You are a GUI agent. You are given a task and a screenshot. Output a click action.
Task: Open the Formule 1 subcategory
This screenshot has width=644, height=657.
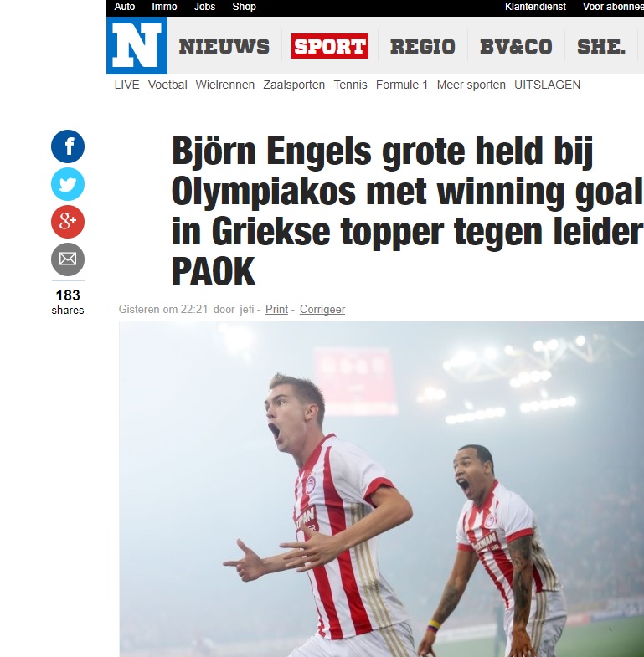click(402, 85)
